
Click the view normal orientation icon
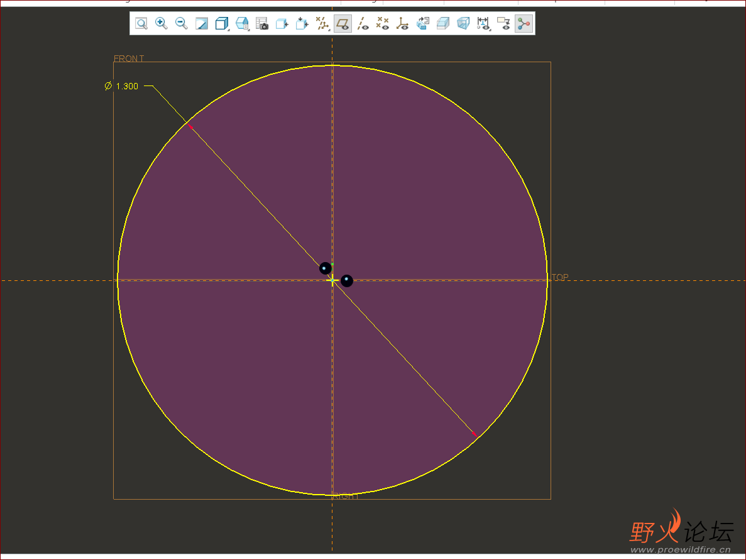[282, 23]
